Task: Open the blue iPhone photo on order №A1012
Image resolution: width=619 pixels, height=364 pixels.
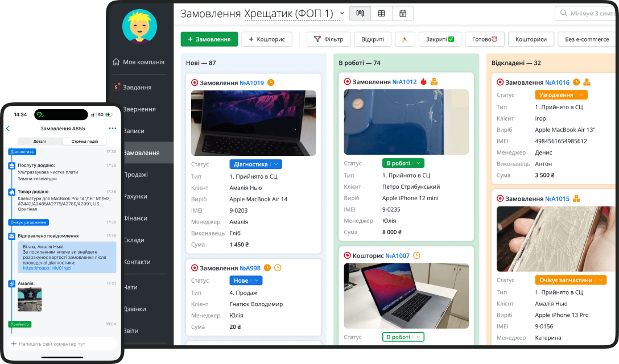Action: (x=406, y=122)
